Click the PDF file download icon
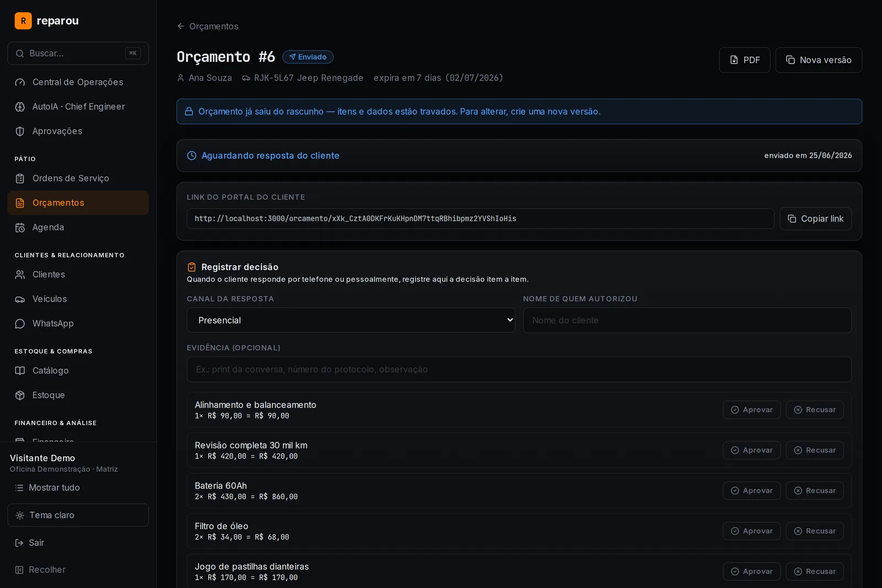The width and height of the screenshot is (882, 588). [x=734, y=60]
